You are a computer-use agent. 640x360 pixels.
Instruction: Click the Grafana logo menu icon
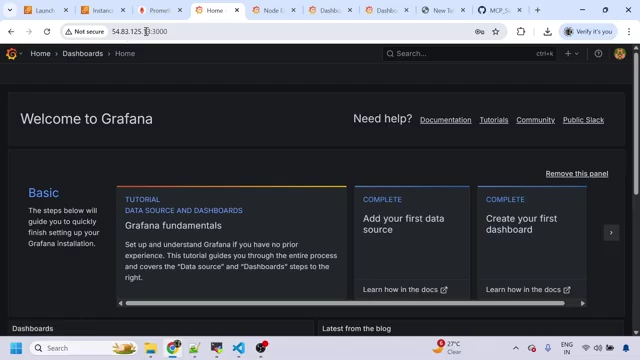coord(11,53)
